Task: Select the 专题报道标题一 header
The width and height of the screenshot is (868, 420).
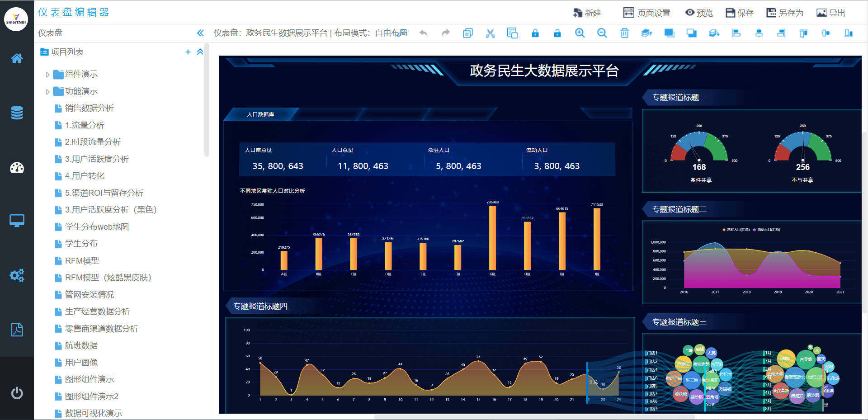Action: pyautogui.click(x=679, y=97)
